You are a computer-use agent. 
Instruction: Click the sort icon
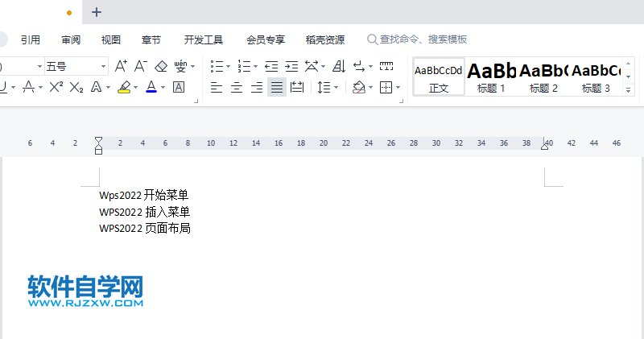[x=339, y=66]
